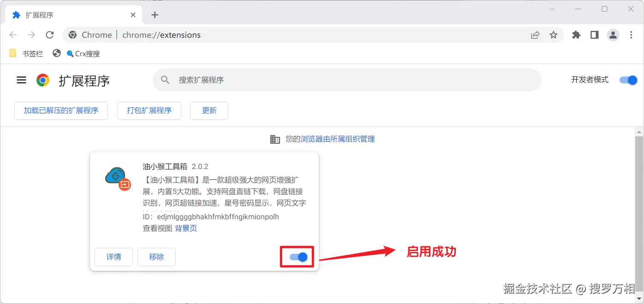Minimize the Chrome window
The image size is (644, 304).
(578, 9)
